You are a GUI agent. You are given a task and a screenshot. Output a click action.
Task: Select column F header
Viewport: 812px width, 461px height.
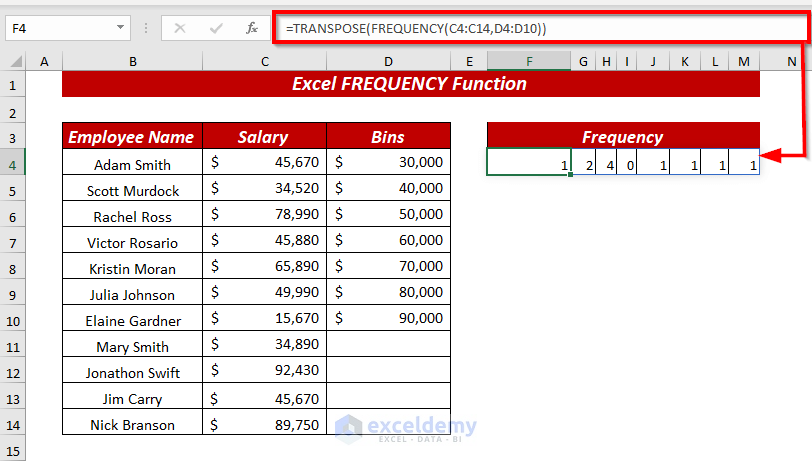pos(529,62)
